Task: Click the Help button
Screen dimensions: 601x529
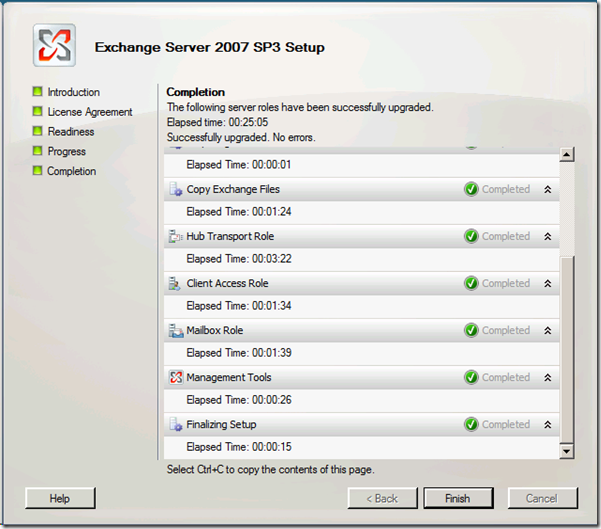Action: (60, 498)
